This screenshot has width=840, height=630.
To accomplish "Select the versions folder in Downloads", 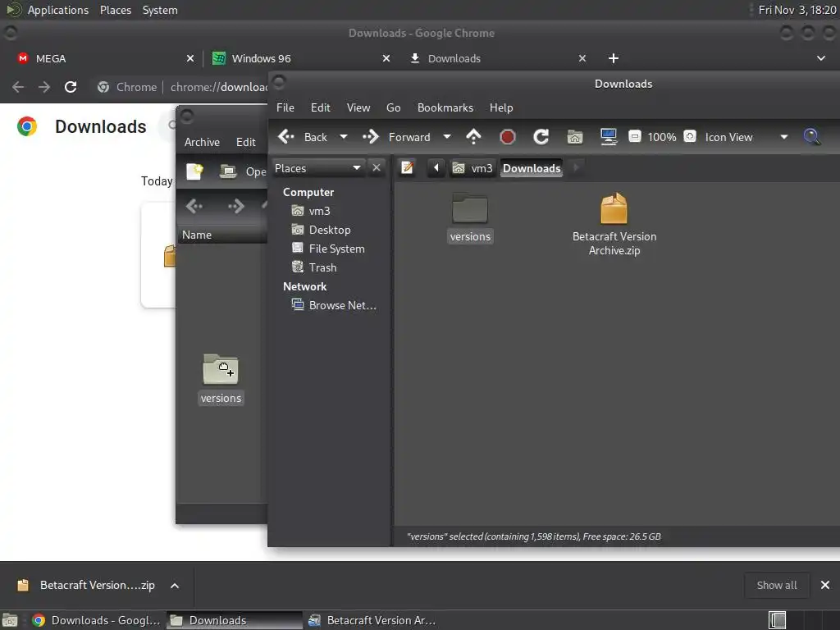I will 470,217.
